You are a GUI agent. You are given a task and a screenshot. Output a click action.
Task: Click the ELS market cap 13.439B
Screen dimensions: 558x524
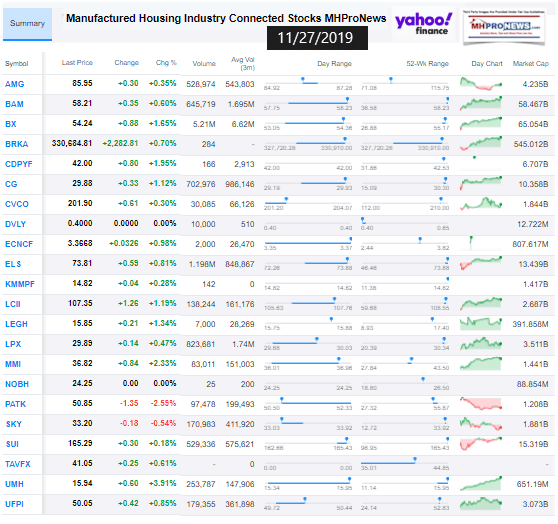[x=533, y=264]
